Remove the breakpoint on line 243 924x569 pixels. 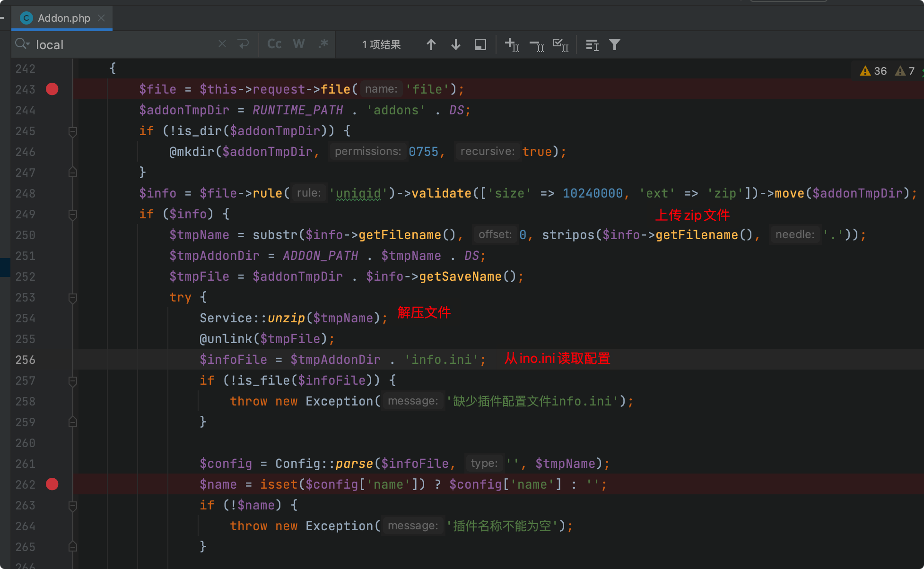(52, 89)
